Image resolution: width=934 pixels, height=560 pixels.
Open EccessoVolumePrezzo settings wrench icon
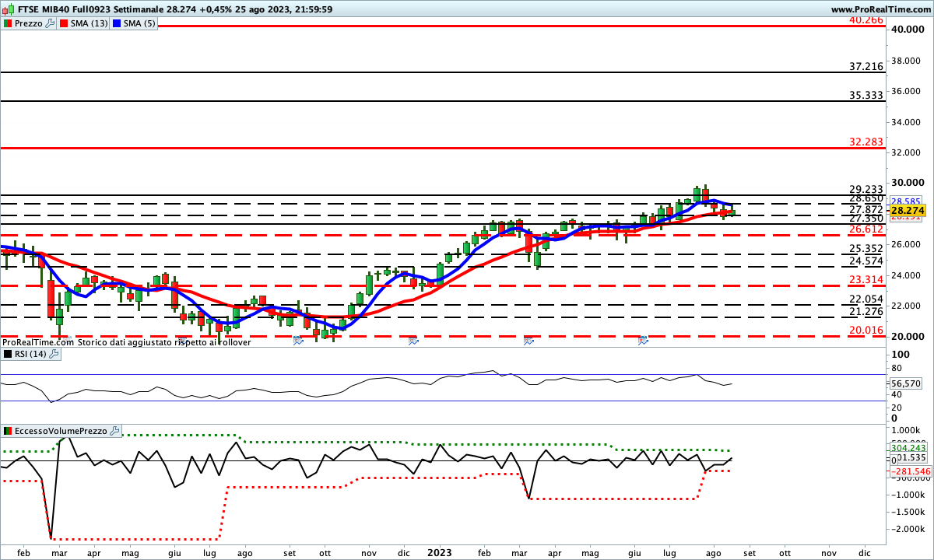click(x=115, y=430)
